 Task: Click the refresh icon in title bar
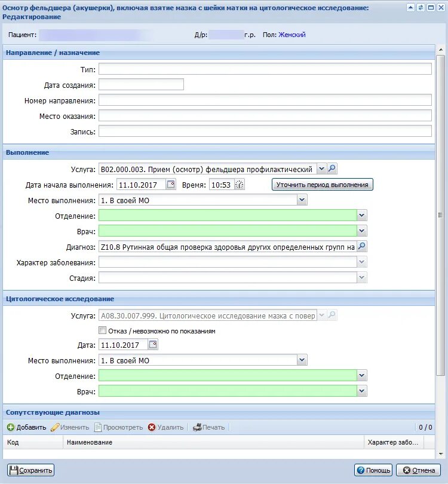(x=421, y=7)
